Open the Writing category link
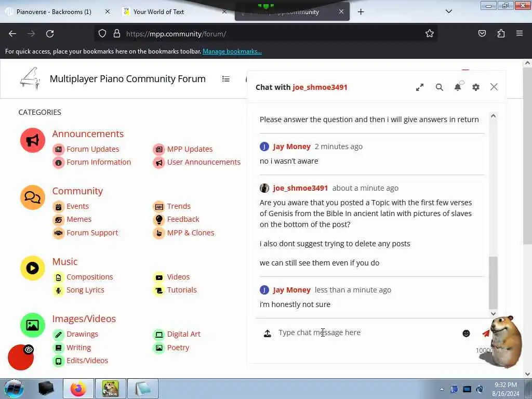 pos(79,348)
